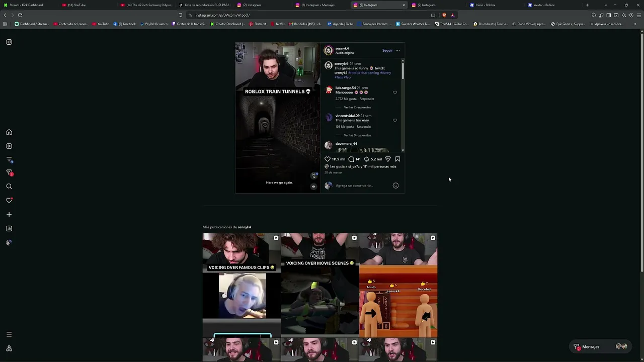Follow sennyk4 with Seguir button
644x362 pixels.
click(x=387, y=50)
